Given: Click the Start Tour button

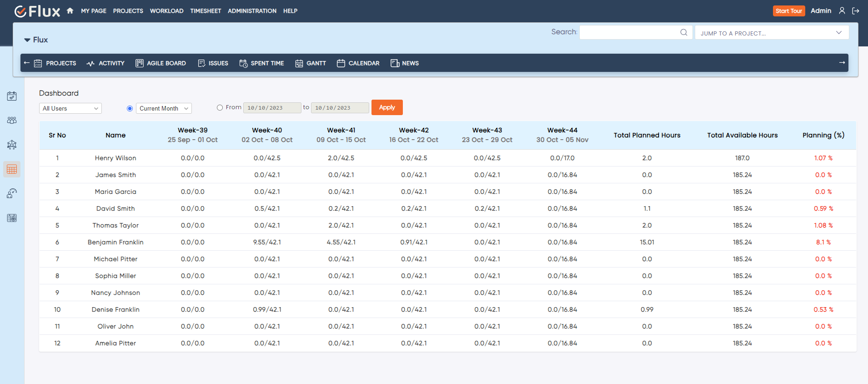Looking at the screenshot, I should (788, 11).
